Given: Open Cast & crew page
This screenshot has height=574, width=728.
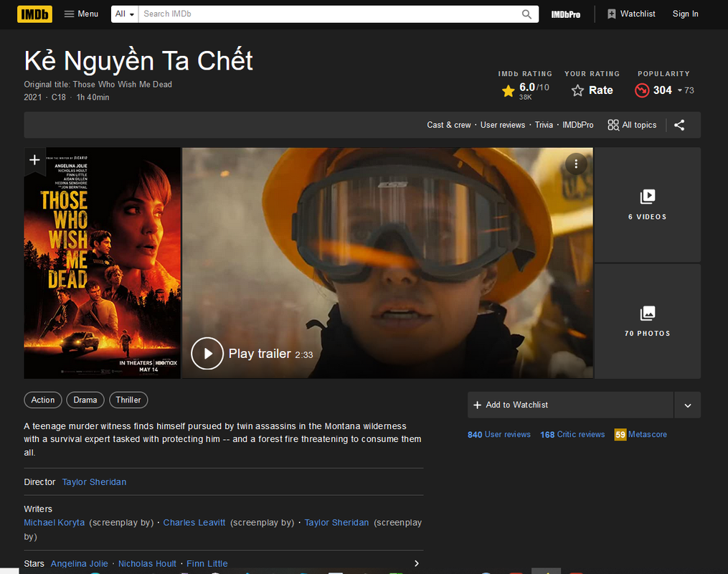Looking at the screenshot, I should click(x=448, y=125).
